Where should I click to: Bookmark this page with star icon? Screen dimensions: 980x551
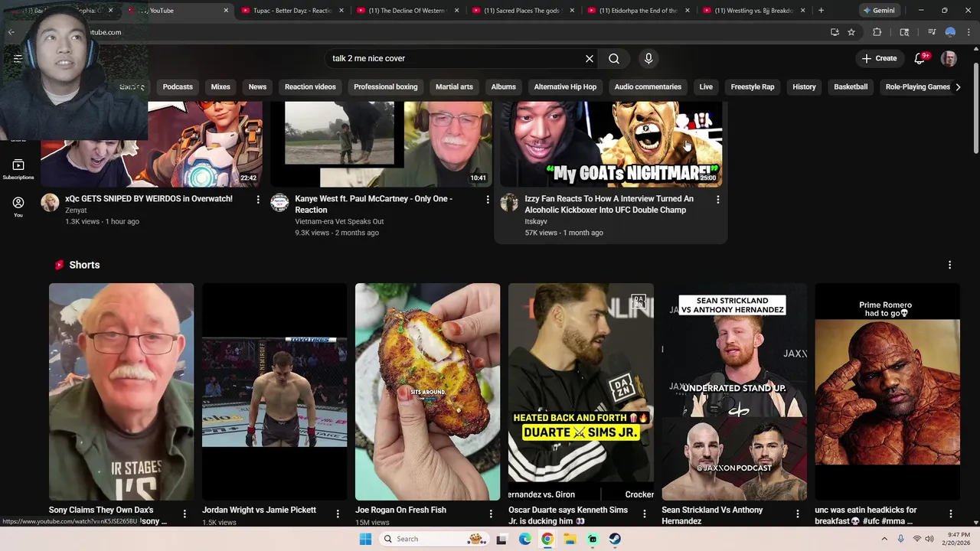click(851, 32)
